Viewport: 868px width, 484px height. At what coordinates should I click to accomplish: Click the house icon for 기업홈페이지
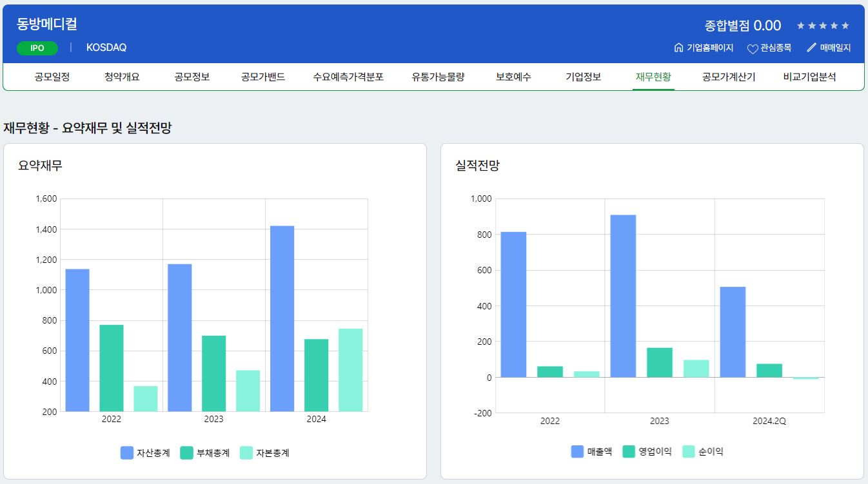[x=678, y=48]
